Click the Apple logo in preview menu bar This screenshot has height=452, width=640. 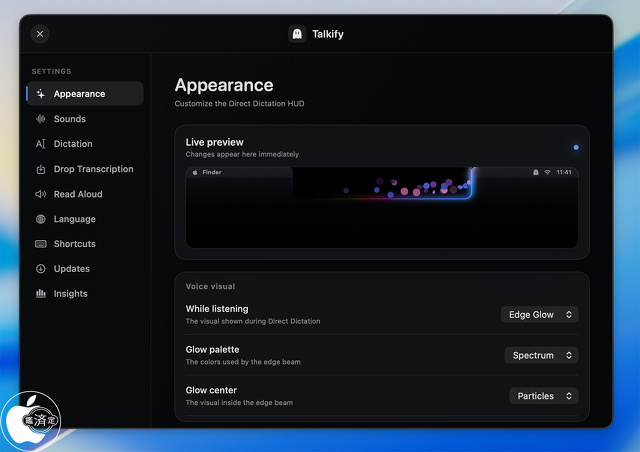coord(195,172)
